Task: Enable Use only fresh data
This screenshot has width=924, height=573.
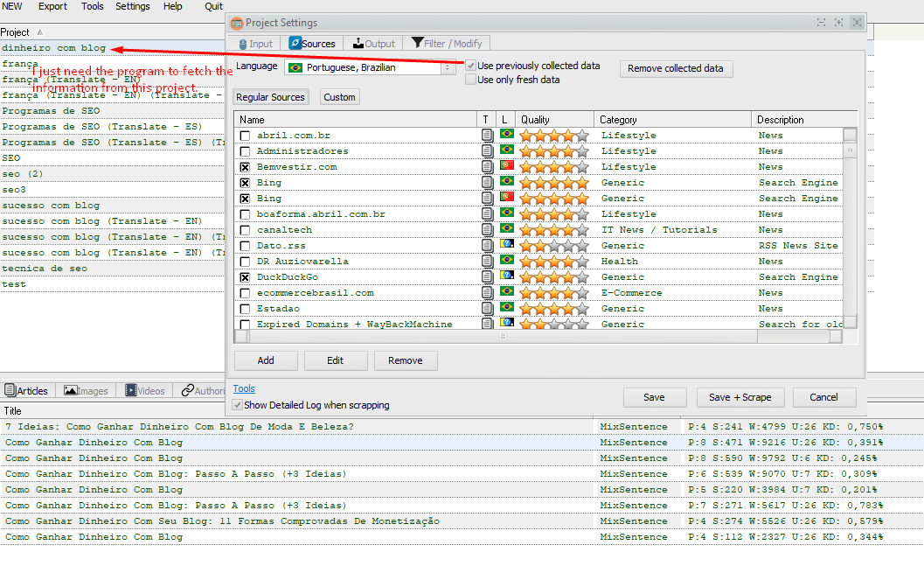Action: (x=470, y=80)
